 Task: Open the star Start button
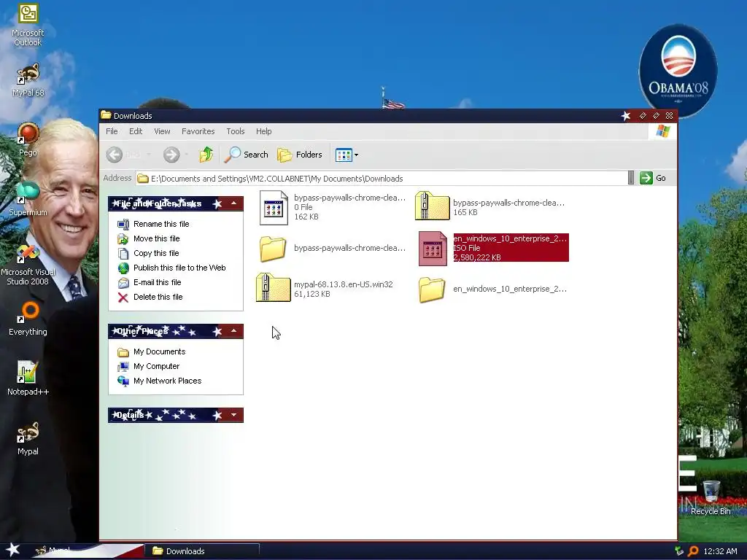point(13,551)
